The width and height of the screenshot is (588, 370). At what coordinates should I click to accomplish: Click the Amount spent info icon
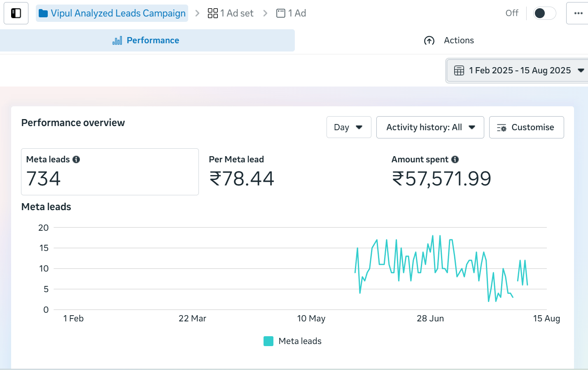pos(455,159)
